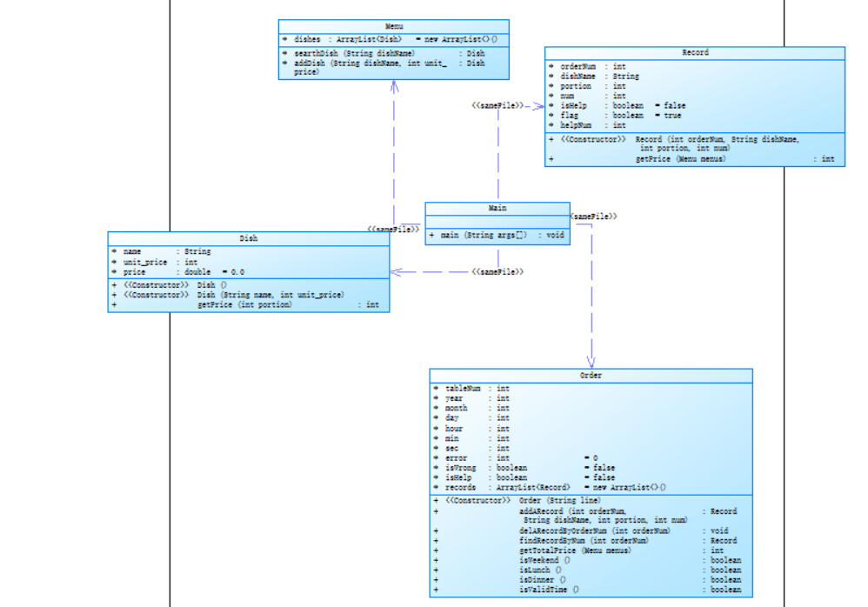Select the Menu class title
This screenshot has width=868, height=607.
(394, 26)
